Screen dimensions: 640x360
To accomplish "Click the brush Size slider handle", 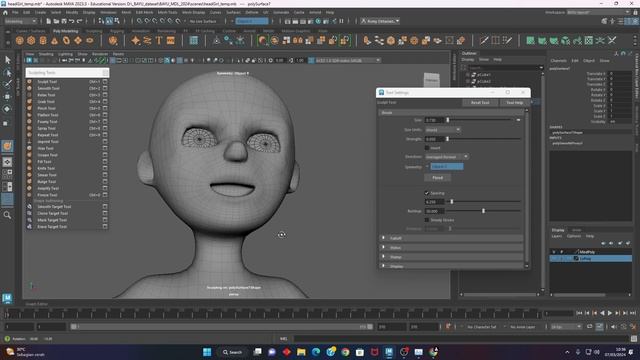I will [448, 120].
